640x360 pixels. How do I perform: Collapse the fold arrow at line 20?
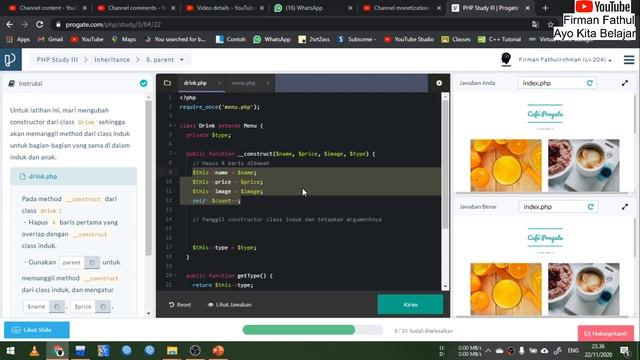[x=175, y=276]
